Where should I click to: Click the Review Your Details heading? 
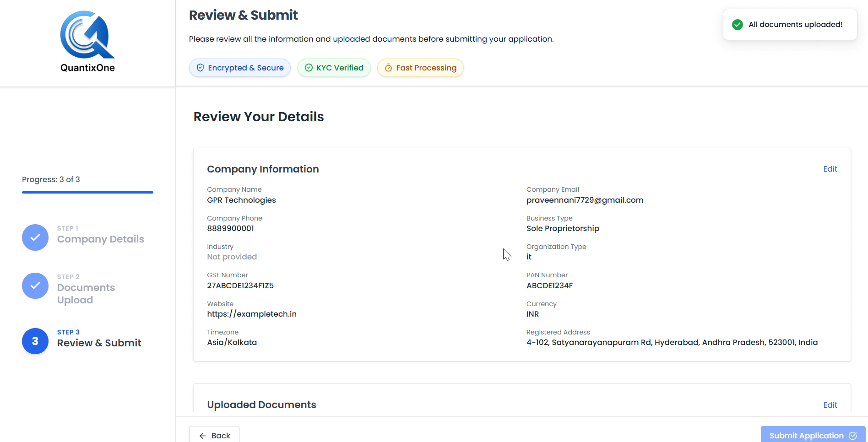[259, 117]
